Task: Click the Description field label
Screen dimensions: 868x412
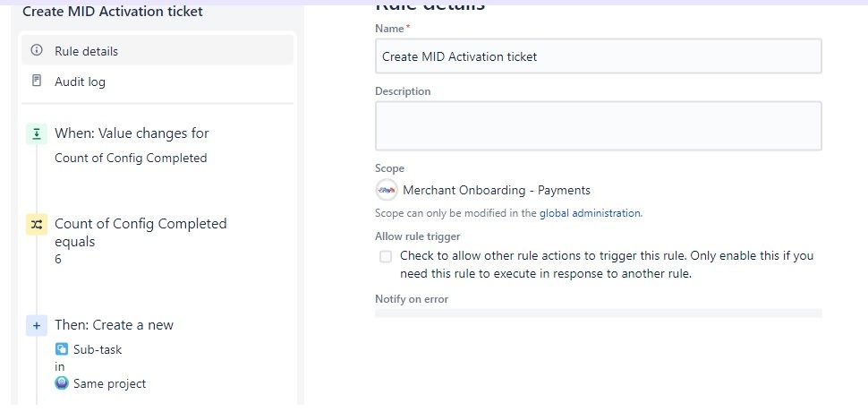Action: point(403,91)
